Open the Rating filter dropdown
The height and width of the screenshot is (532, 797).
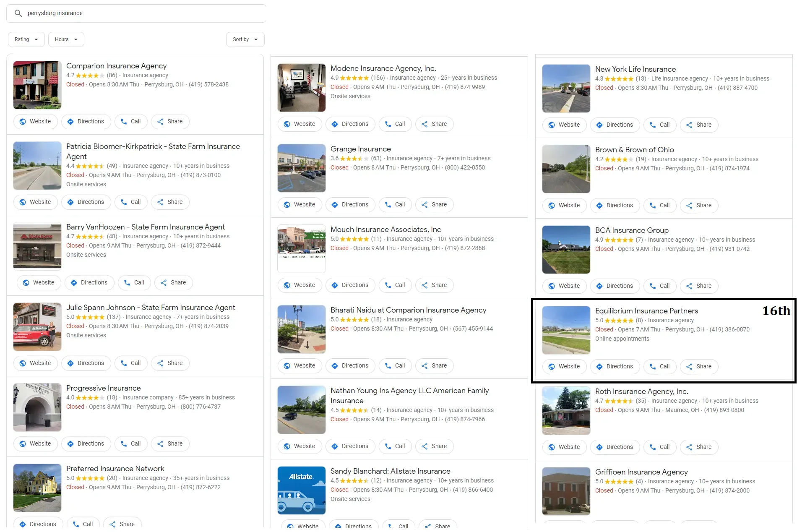point(26,39)
